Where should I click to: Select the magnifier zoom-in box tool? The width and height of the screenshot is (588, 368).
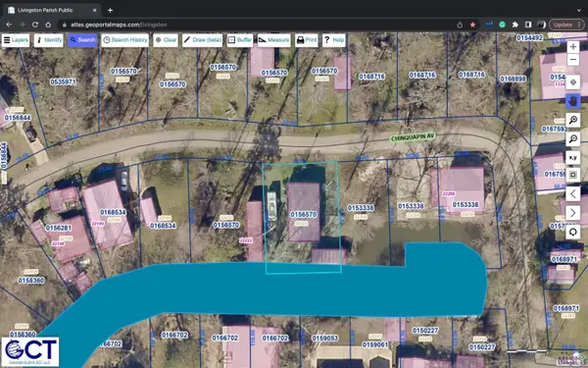click(573, 120)
